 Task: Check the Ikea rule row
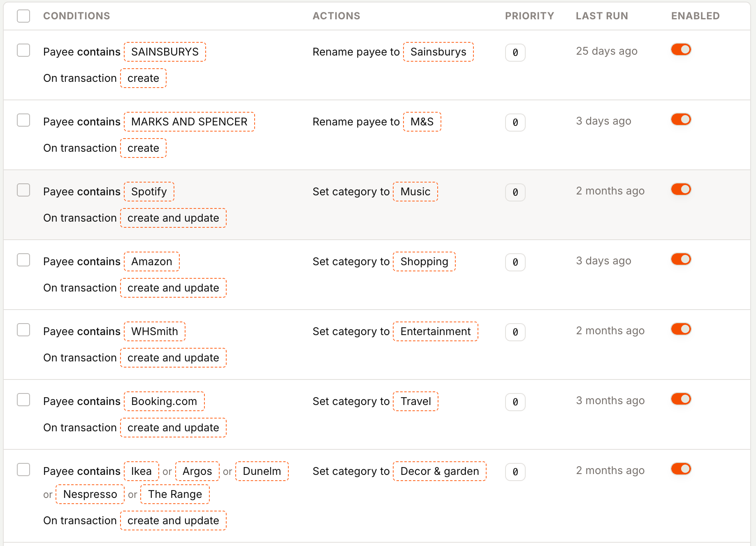[x=23, y=470]
